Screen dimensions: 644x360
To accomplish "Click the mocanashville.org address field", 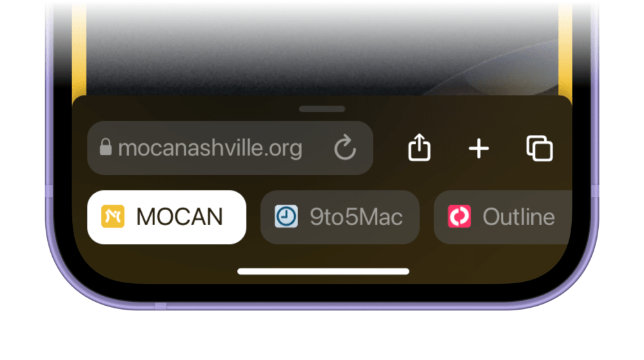I will tap(230, 148).
